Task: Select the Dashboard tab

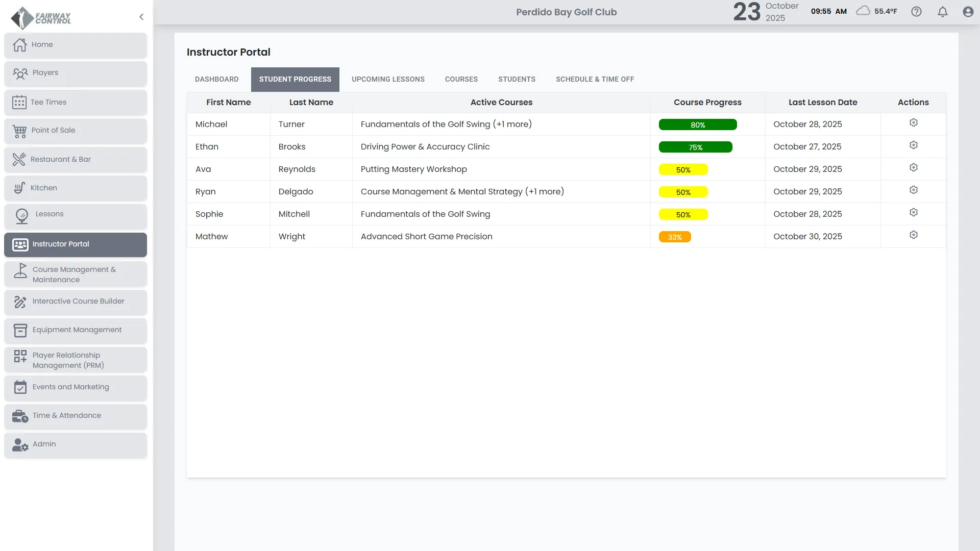Action: coord(216,79)
